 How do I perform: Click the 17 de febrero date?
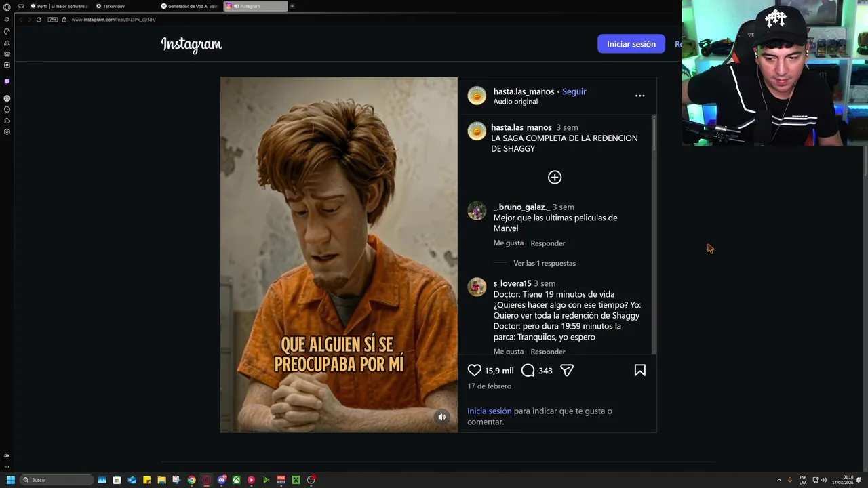(x=489, y=386)
